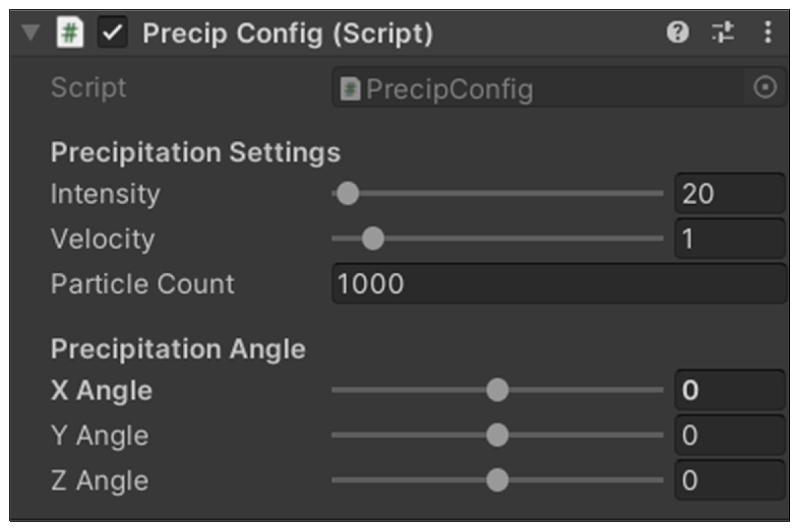Click the Velocity slider handle
This screenshot has height=532, width=800.
point(373,239)
